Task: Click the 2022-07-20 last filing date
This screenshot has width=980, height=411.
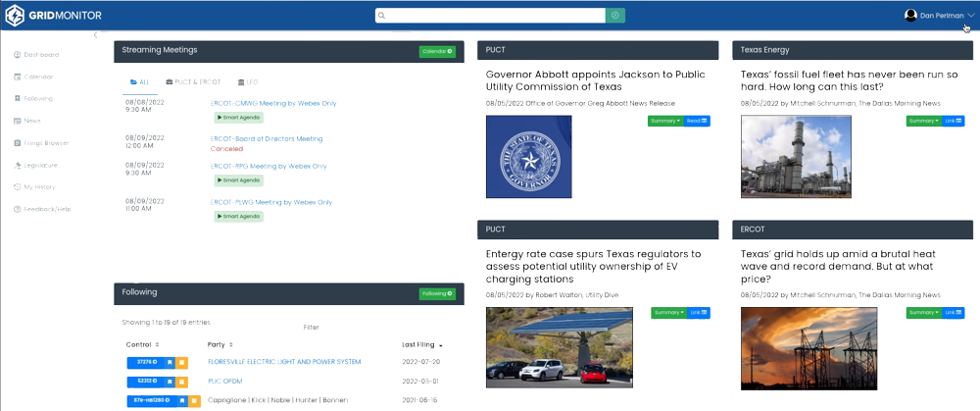Action: (421, 362)
